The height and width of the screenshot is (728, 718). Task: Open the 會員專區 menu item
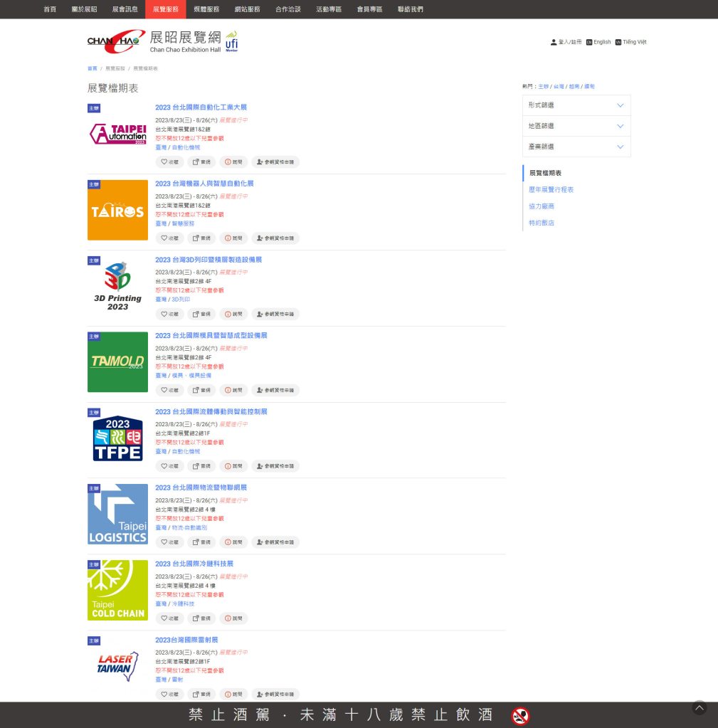pyautogui.click(x=369, y=9)
